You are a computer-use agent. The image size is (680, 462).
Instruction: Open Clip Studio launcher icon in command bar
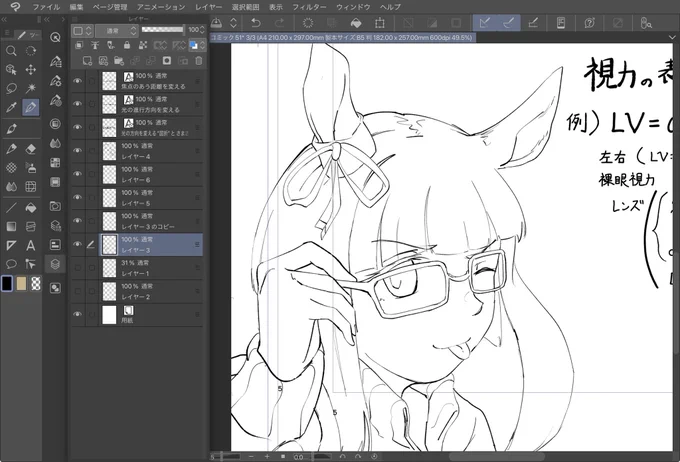pos(216,23)
